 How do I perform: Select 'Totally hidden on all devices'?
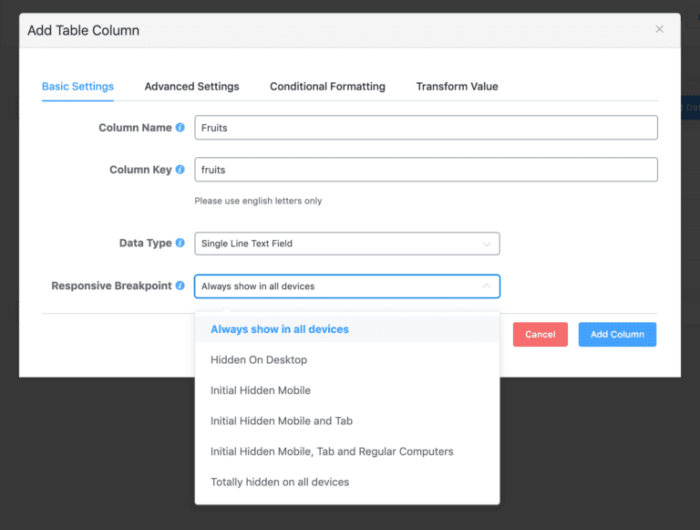(x=279, y=482)
